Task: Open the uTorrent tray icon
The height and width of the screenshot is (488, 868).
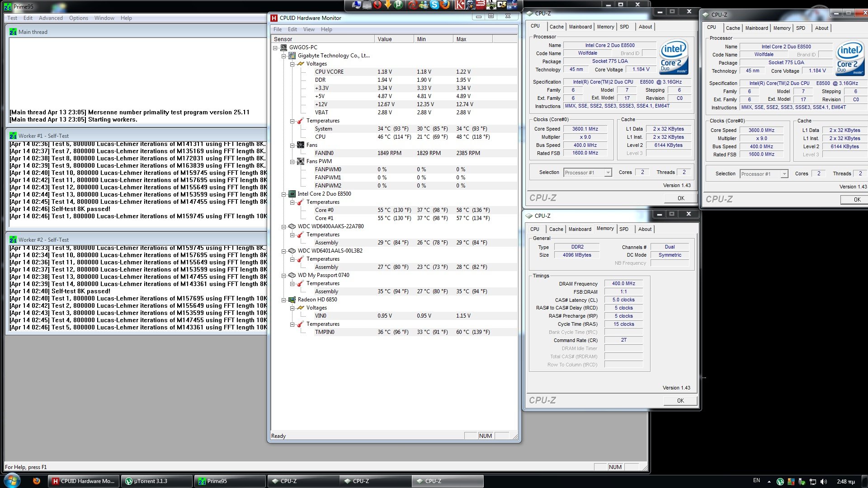Action: point(780,482)
